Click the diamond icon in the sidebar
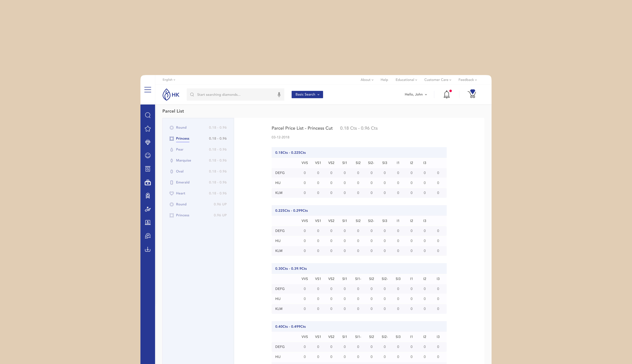This screenshot has height=364, width=632. (x=148, y=142)
